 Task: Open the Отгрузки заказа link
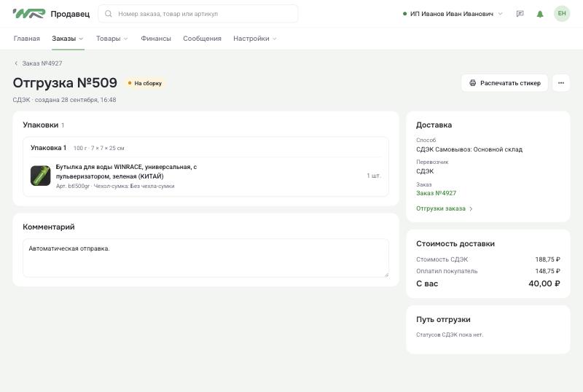(441, 208)
